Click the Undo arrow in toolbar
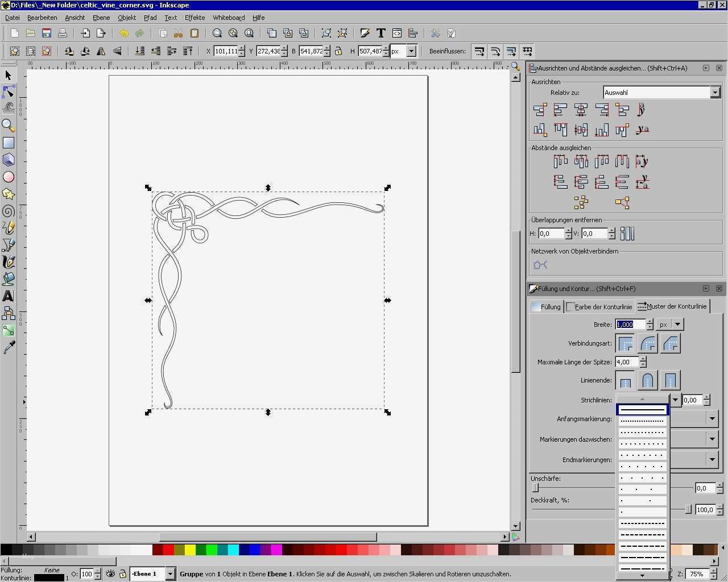This screenshot has width=728, height=582. tap(123, 34)
